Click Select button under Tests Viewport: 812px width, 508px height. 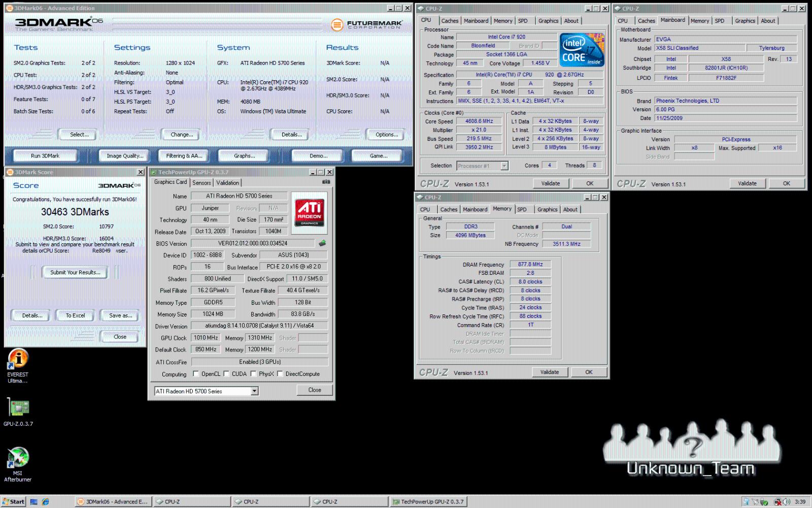pyautogui.click(x=79, y=135)
